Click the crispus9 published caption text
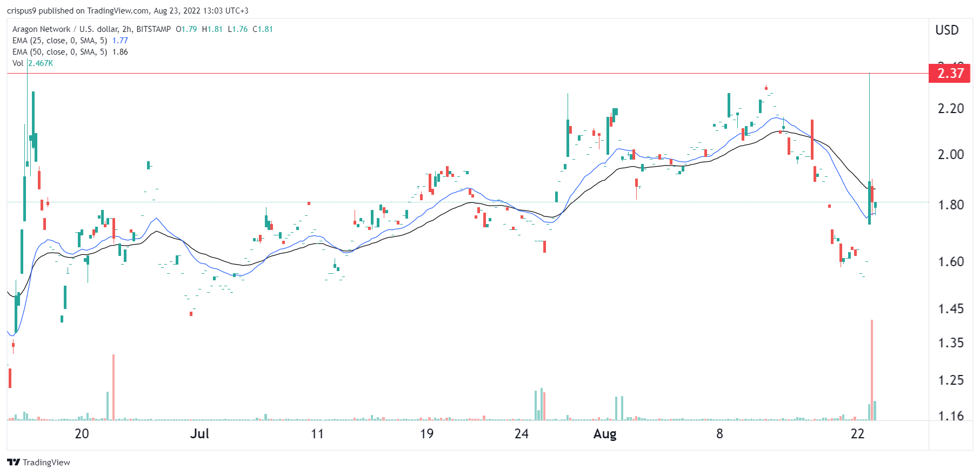This screenshot has width=980, height=474. click(128, 11)
